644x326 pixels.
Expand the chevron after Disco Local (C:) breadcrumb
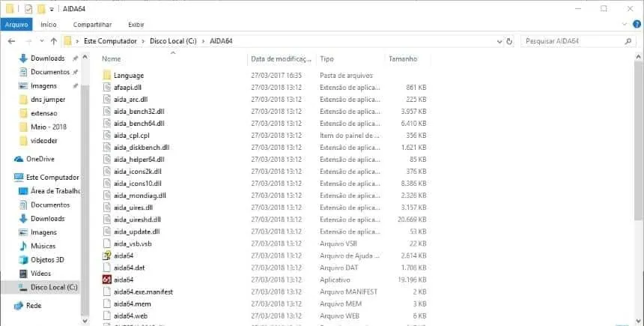coord(203,41)
